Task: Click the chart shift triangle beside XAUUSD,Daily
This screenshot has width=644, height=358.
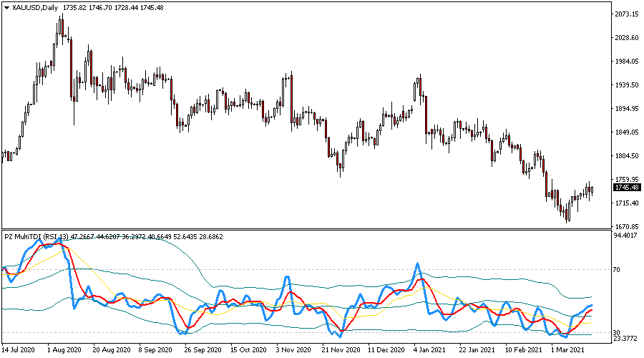Action: point(7,6)
